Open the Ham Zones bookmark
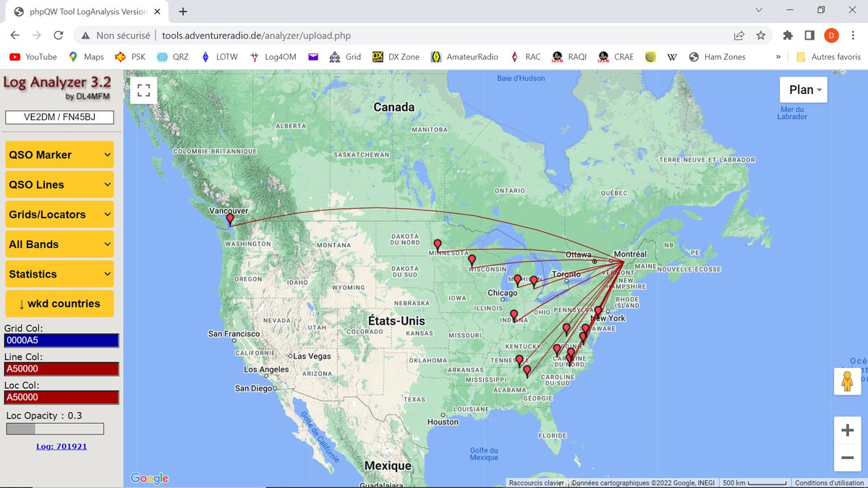The height and width of the screenshot is (488, 868). pos(717,56)
